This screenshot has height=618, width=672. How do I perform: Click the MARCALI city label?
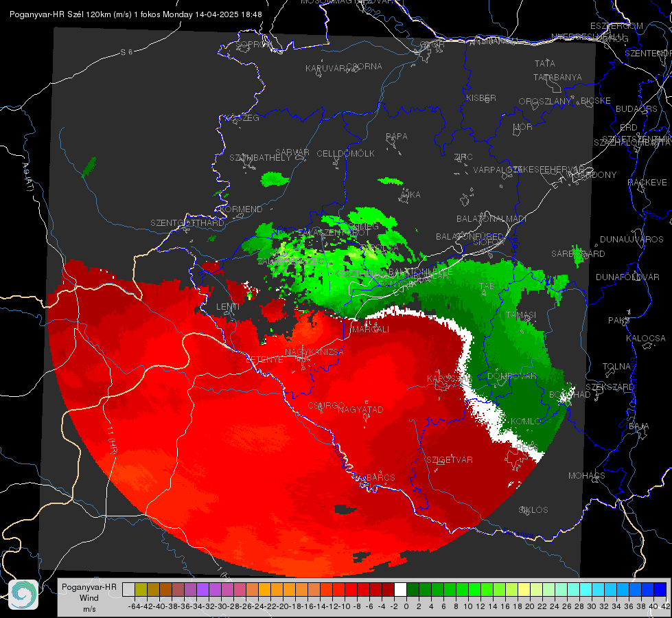(370, 330)
